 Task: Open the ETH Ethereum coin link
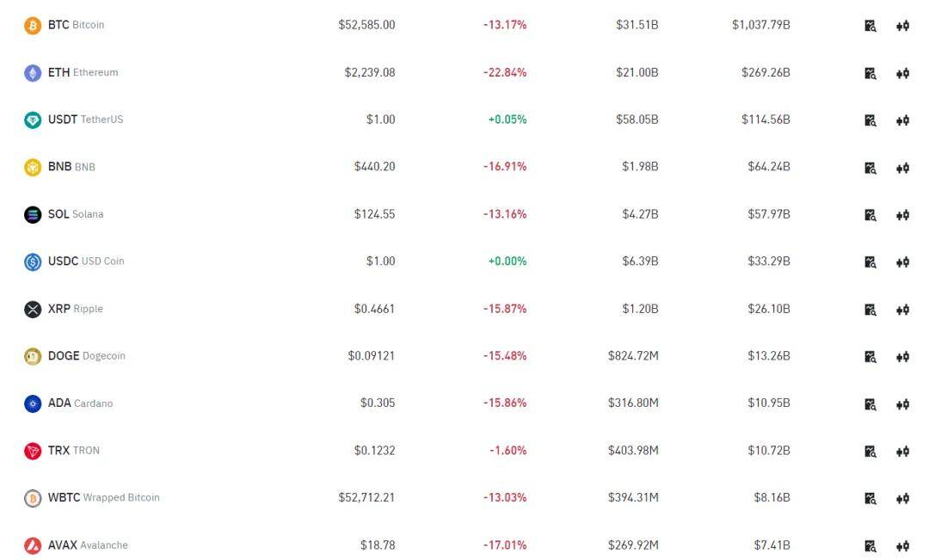pyautogui.click(x=83, y=72)
